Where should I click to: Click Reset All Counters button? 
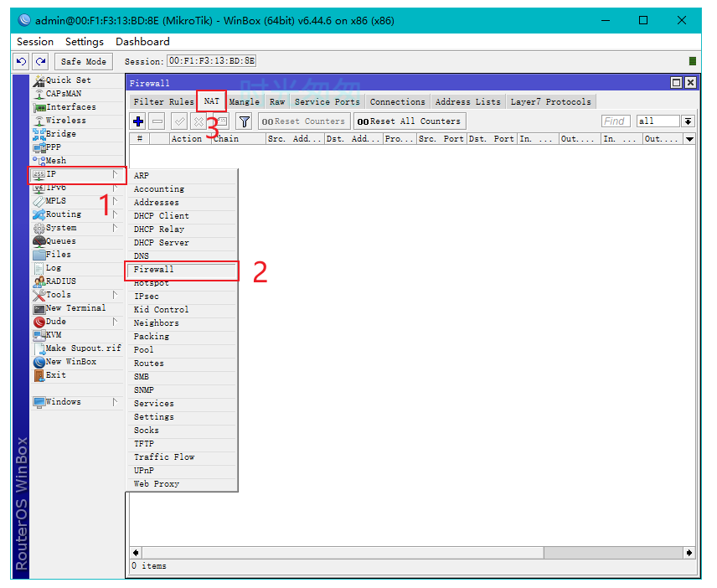tap(410, 121)
